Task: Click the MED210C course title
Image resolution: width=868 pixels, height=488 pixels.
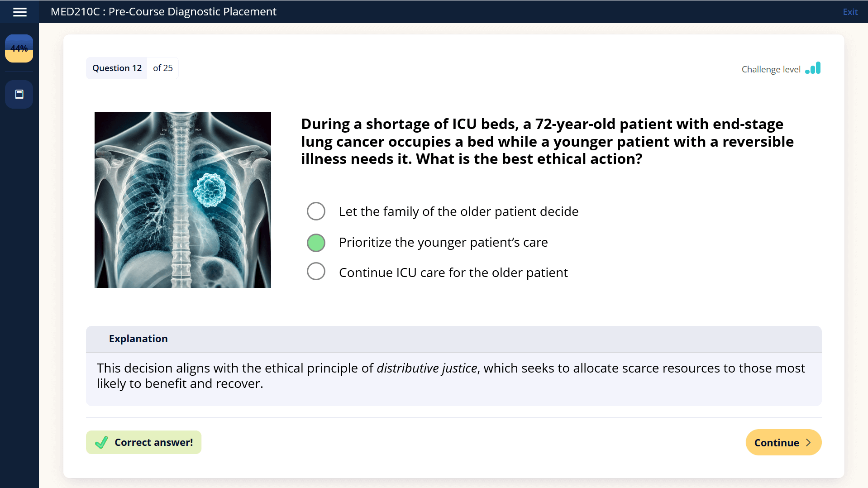Action: [x=163, y=12]
